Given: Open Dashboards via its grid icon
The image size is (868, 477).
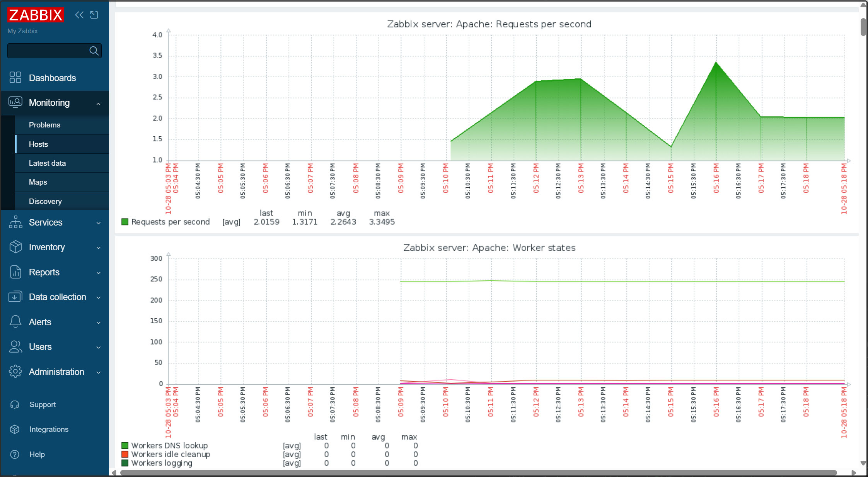Looking at the screenshot, I should (x=15, y=78).
